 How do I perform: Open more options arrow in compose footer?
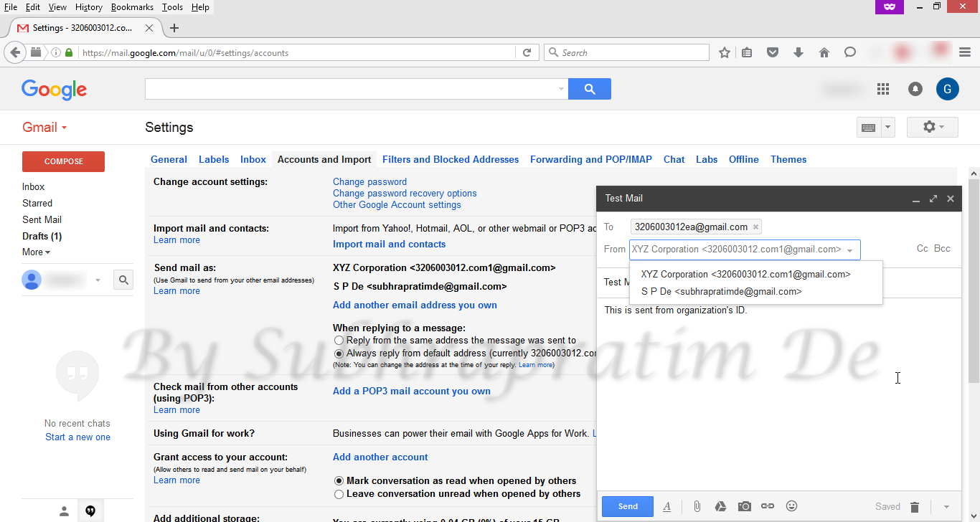946,507
